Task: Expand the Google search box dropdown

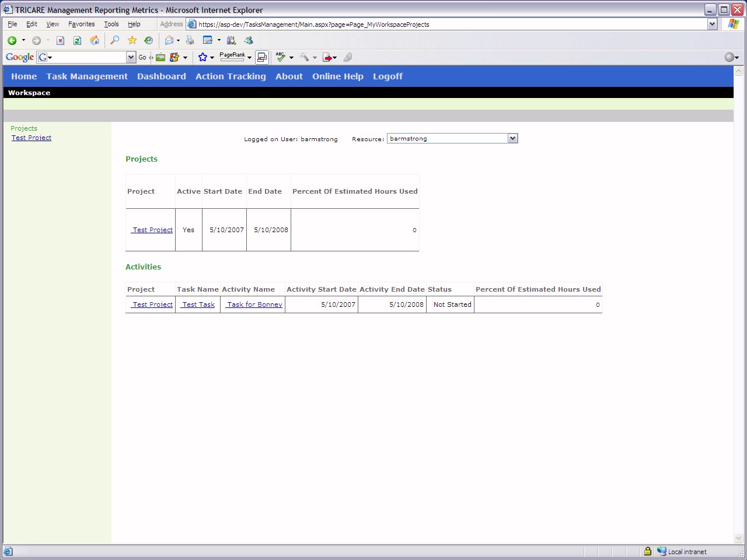Action: 131,57
